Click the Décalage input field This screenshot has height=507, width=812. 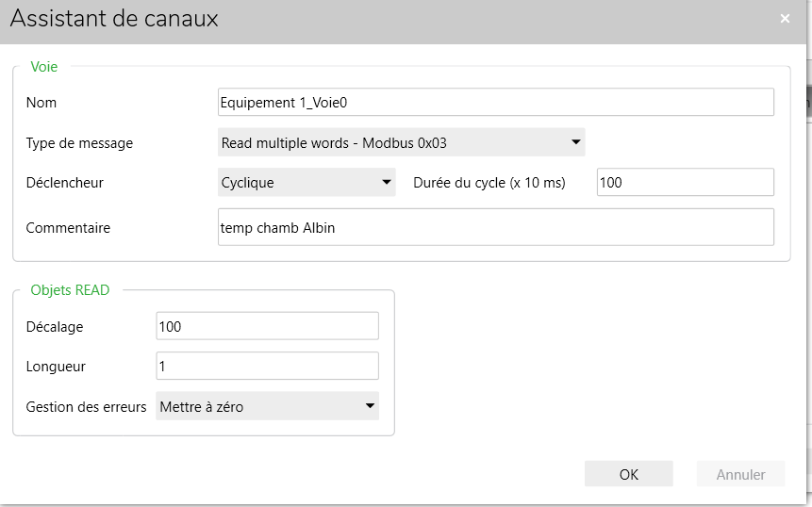(x=267, y=326)
